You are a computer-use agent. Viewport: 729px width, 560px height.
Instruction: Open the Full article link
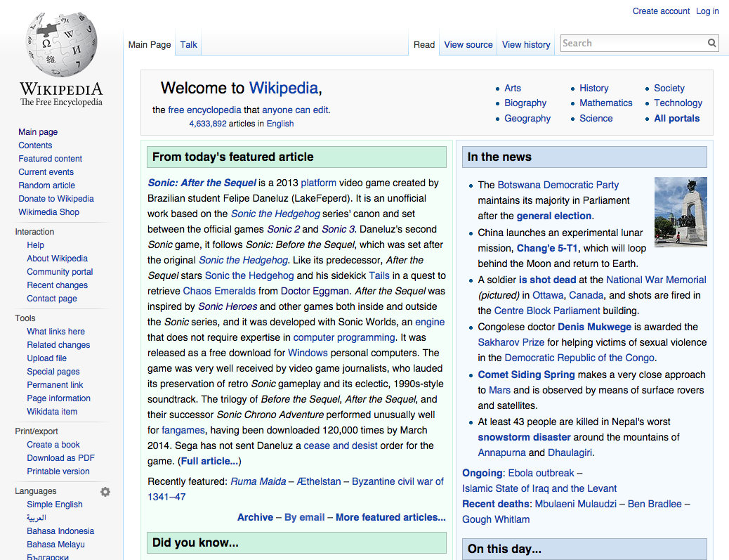[210, 461]
